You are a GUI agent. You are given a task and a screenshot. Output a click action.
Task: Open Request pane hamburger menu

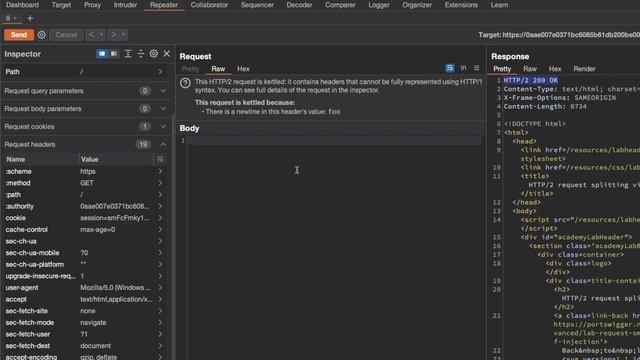click(x=476, y=68)
